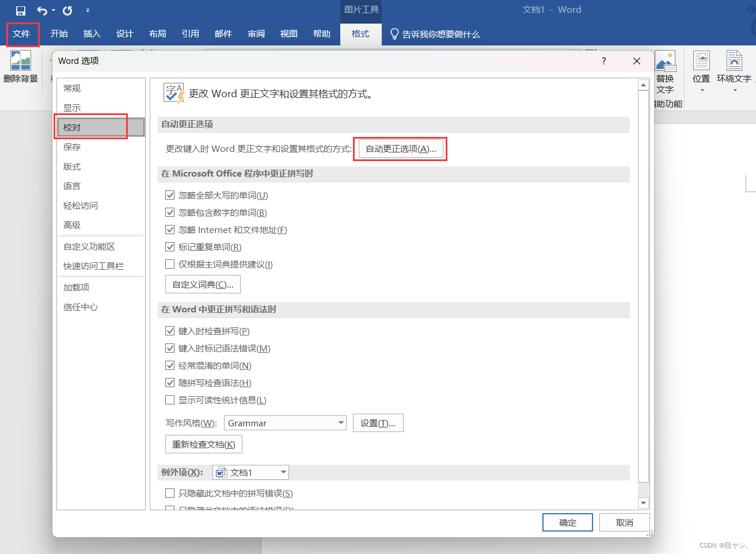Image resolution: width=756 pixels, height=554 pixels.
Task: Expand the 环绕文字 dropdown arrow
Action: 735,90
